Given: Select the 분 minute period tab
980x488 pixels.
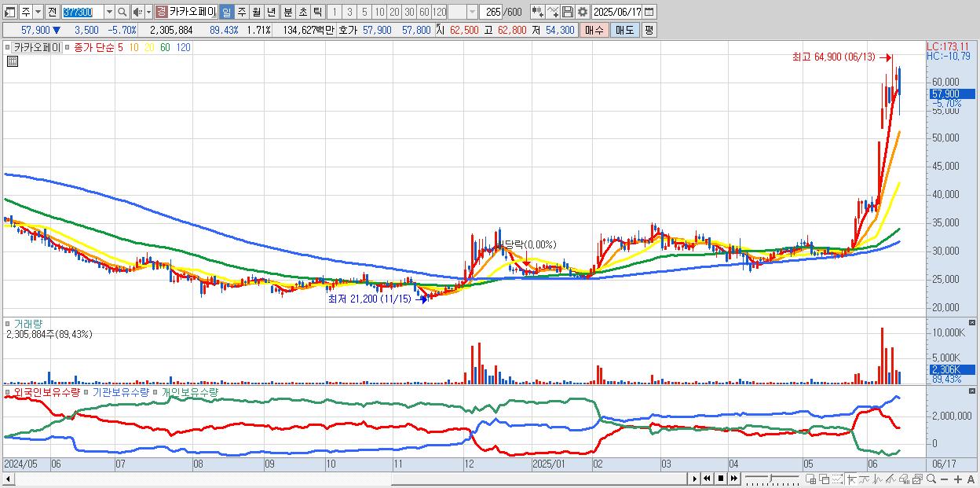Looking at the screenshot, I should pyautogui.click(x=287, y=12).
